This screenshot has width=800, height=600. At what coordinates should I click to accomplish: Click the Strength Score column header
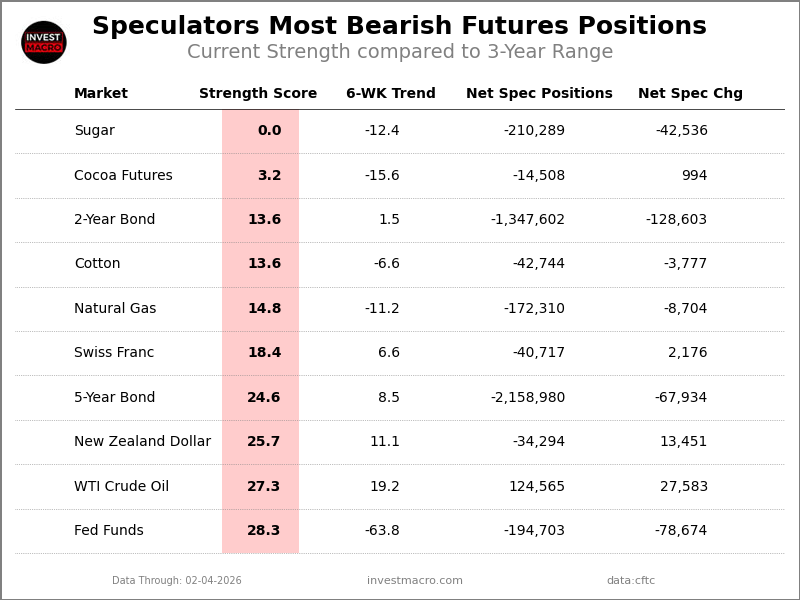[258, 94]
